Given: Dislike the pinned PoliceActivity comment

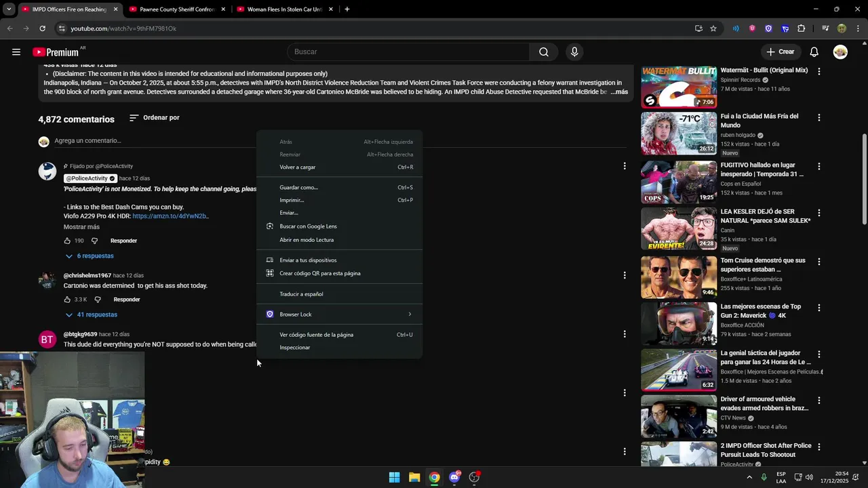Looking at the screenshot, I should click(x=95, y=241).
